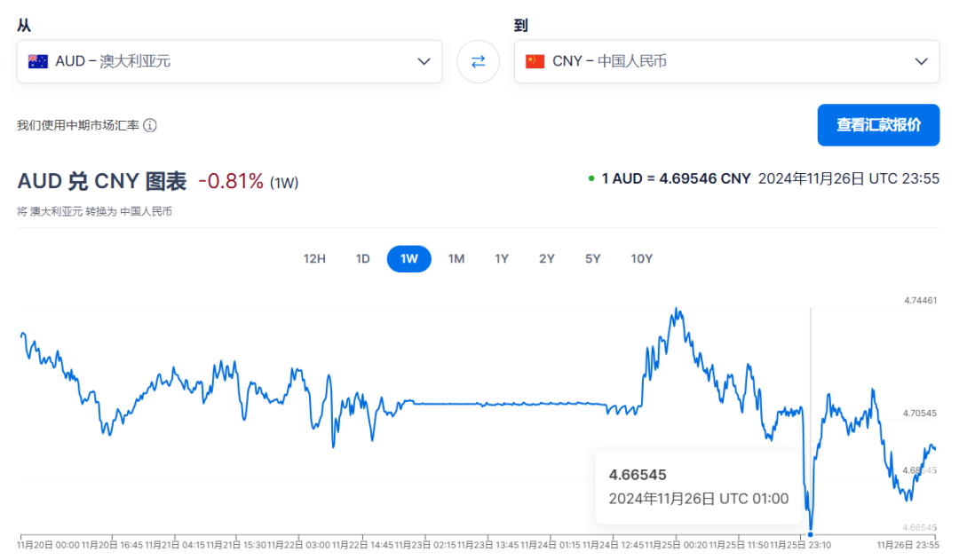Screen dimensions: 959x560
Task: Show the 5Y chart range
Action: (x=592, y=258)
